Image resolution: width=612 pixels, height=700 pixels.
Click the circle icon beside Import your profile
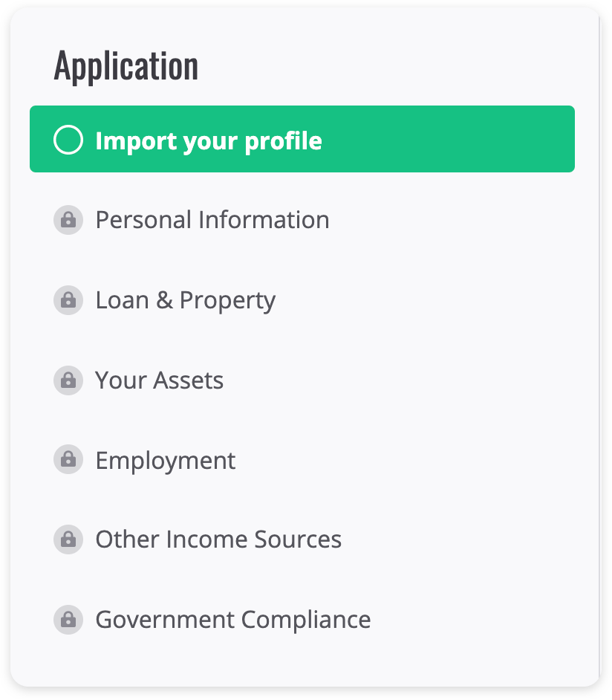(x=68, y=140)
